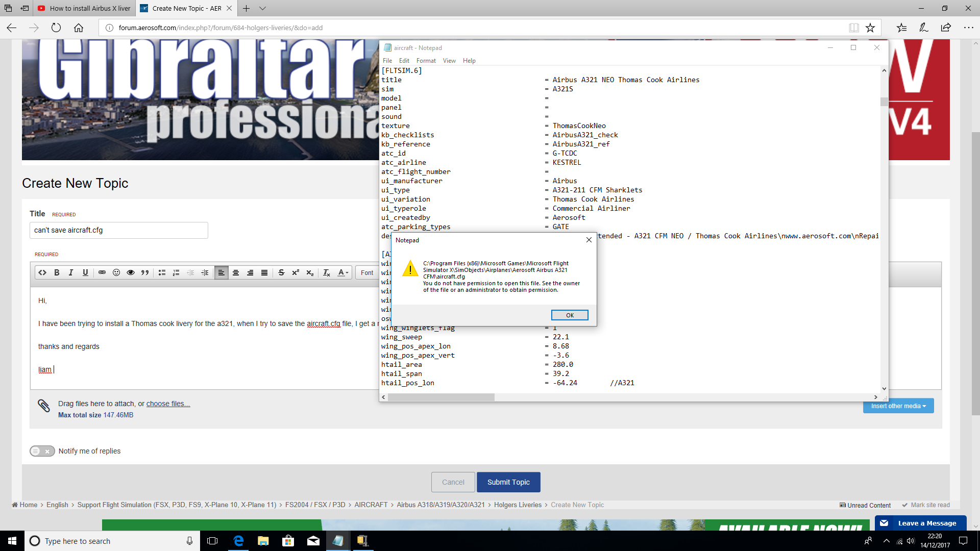Click Cancel button
The width and height of the screenshot is (980, 551).
[x=453, y=482]
